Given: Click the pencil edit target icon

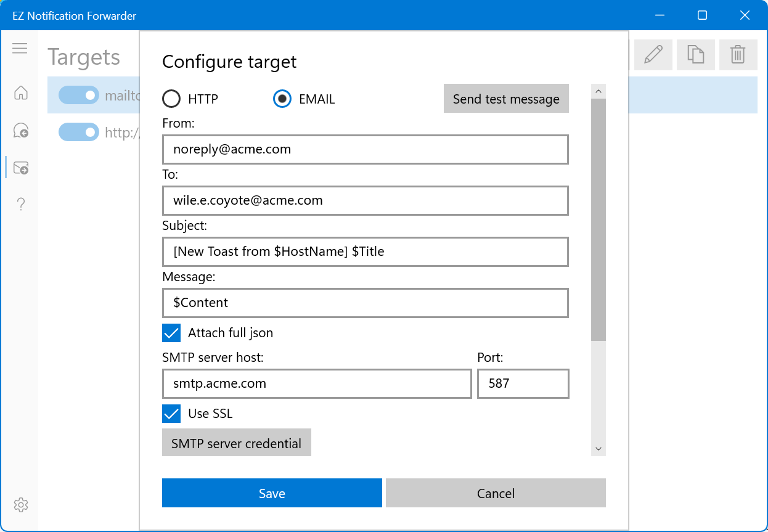Looking at the screenshot, I should tap(653, 55).
